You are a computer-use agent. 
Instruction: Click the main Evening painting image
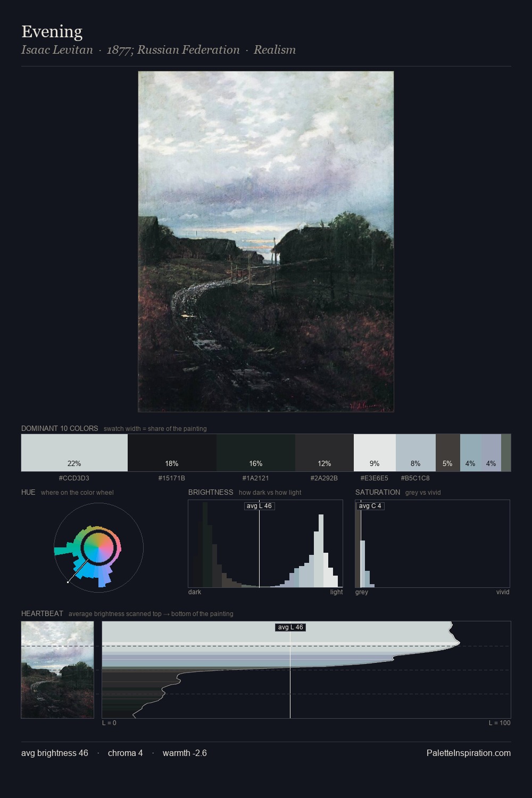coord(266,242)
